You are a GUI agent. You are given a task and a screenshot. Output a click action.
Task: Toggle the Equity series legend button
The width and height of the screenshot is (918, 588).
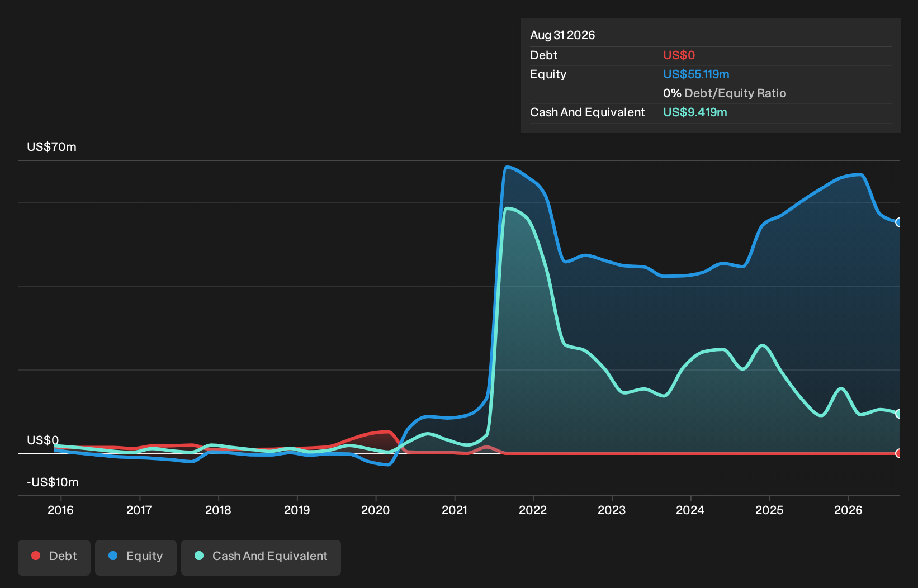coord(136,557)
